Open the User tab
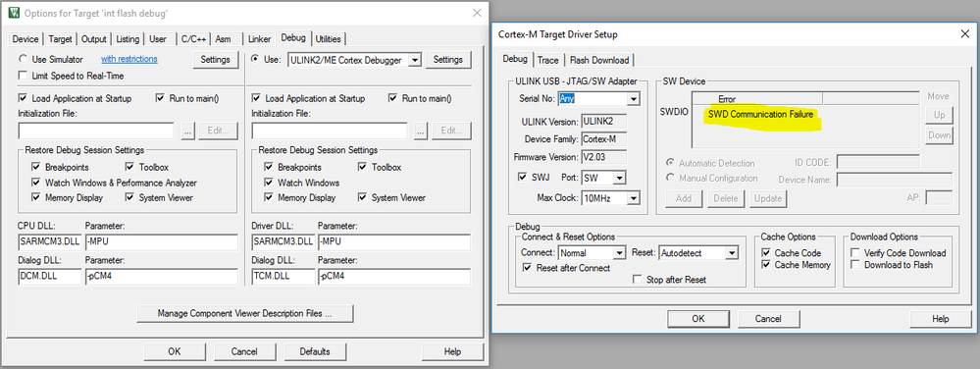980x369 pixels. (x=158, y=39)
